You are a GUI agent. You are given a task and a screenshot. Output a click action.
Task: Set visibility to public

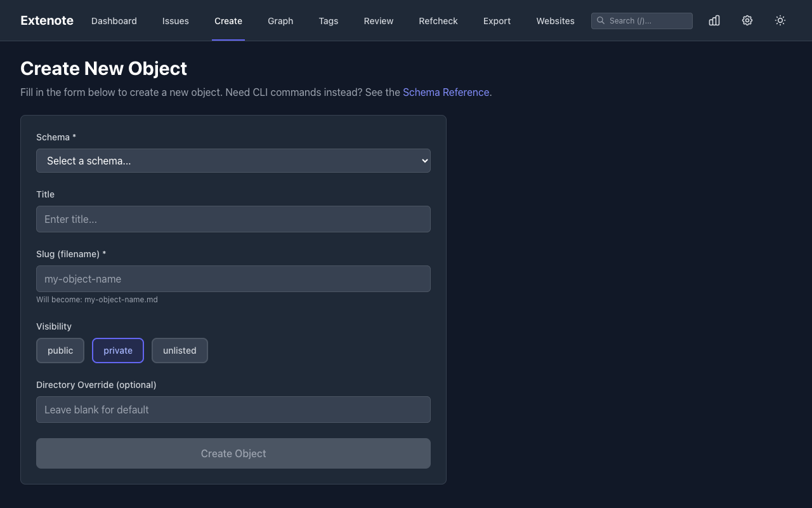click(x=60, y=351)
